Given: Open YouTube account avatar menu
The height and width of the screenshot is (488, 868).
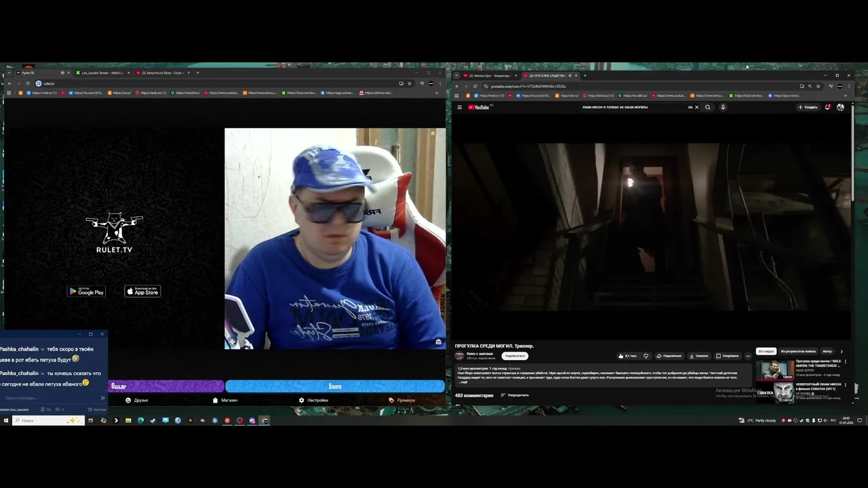Looking at the screenshot, I should click(840, 107).
